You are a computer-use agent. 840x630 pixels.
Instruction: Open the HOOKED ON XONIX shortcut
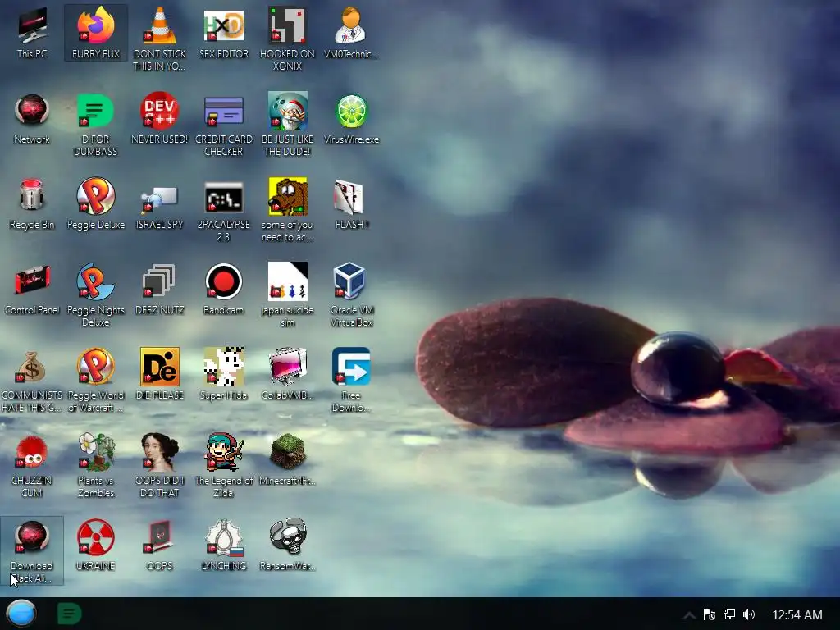(287, 39)
